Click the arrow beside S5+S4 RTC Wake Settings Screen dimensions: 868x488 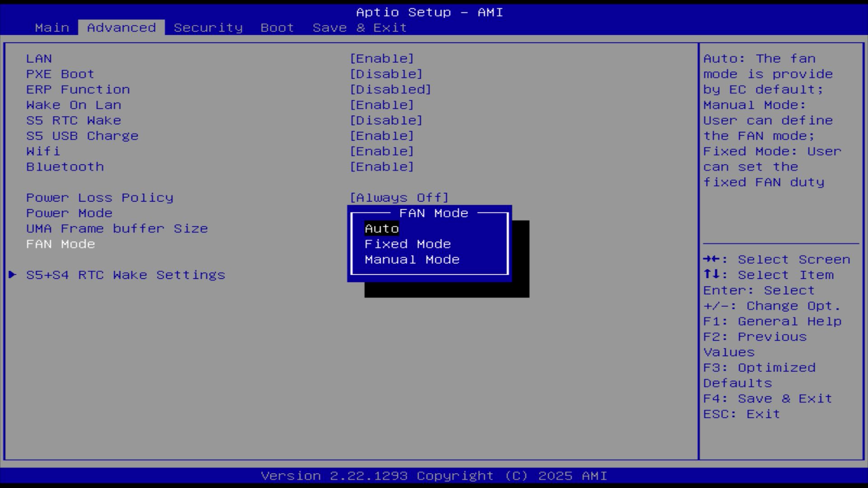point(13,275)
